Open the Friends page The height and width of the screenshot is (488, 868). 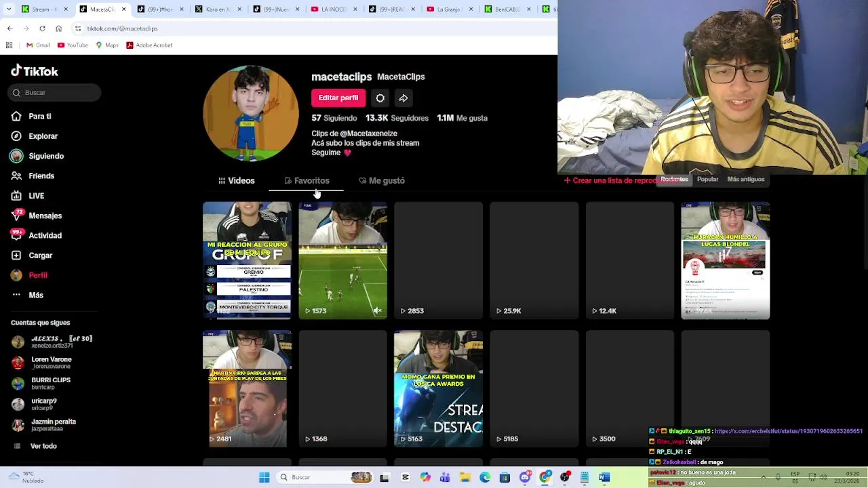(33, 176)
